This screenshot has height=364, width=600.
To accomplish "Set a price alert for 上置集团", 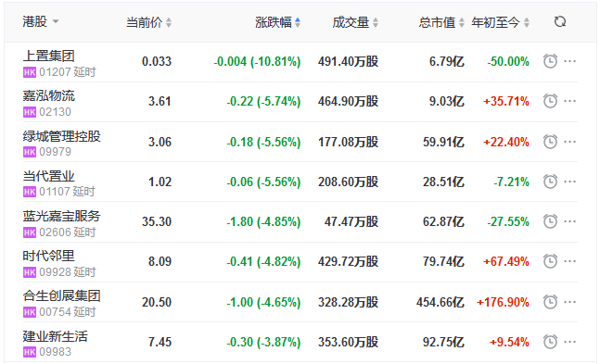I will [550, 61].
